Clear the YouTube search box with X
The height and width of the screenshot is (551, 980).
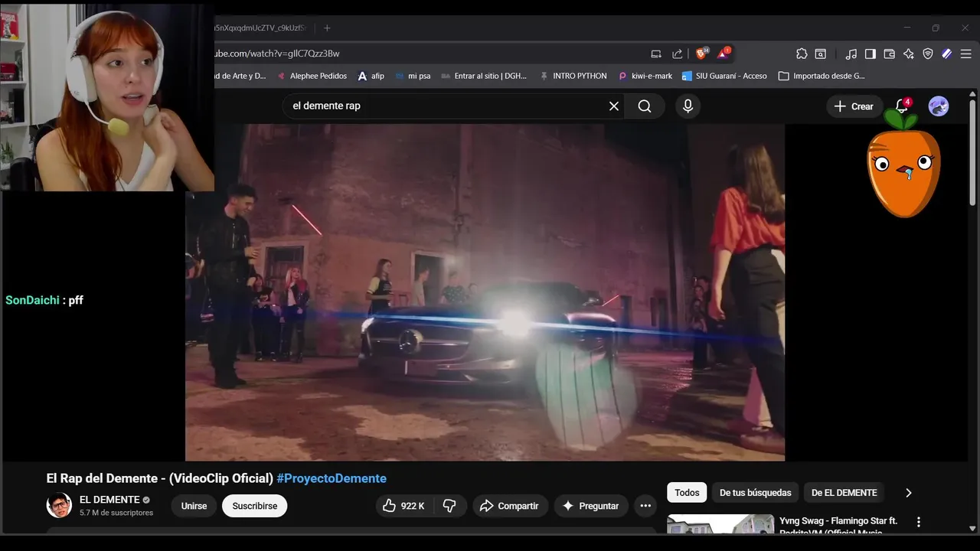[613, 106]
